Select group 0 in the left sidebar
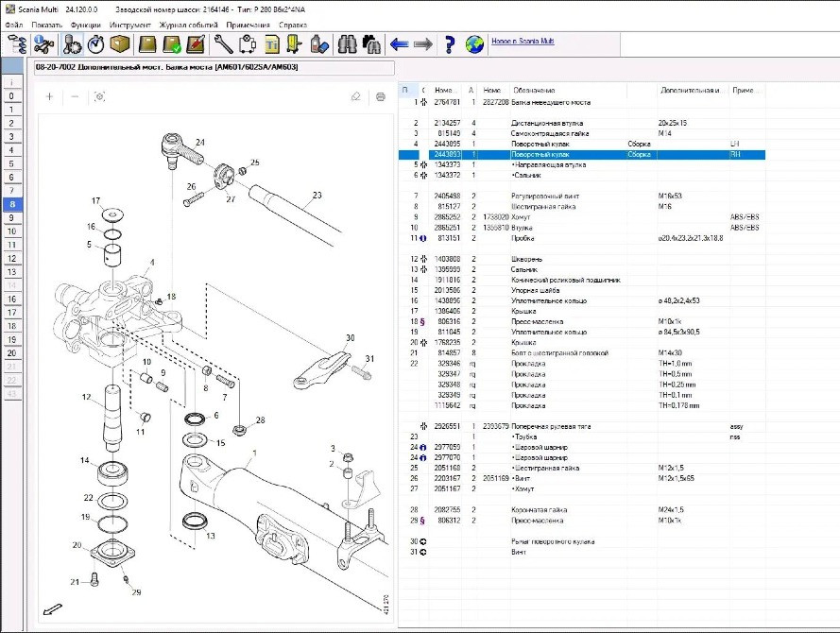 (x=11, y=96)
